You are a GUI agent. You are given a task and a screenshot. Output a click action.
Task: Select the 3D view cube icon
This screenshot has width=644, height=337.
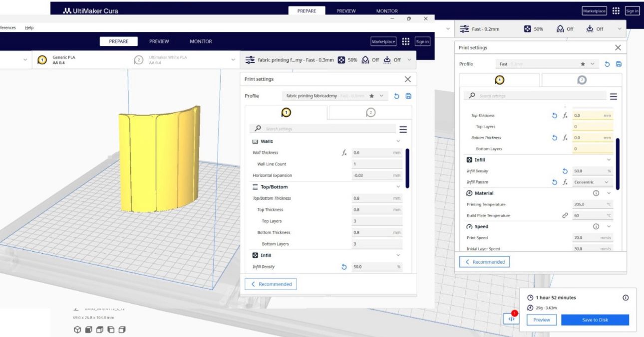pyautogui.click(x=77, y=330)
